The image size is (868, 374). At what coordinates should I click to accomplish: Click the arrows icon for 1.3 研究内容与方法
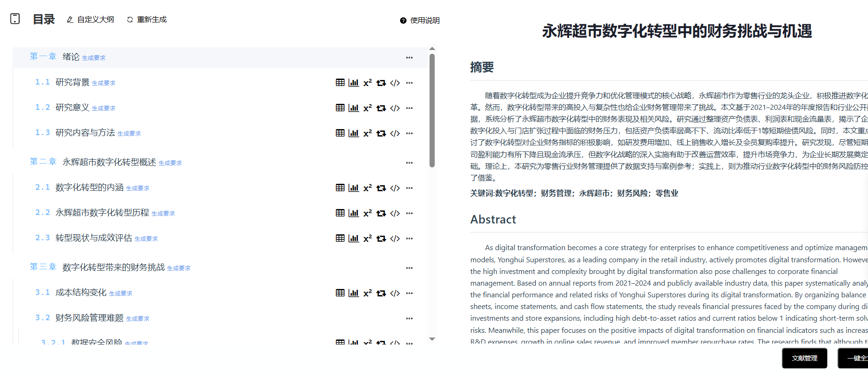[x=381, y=133]
